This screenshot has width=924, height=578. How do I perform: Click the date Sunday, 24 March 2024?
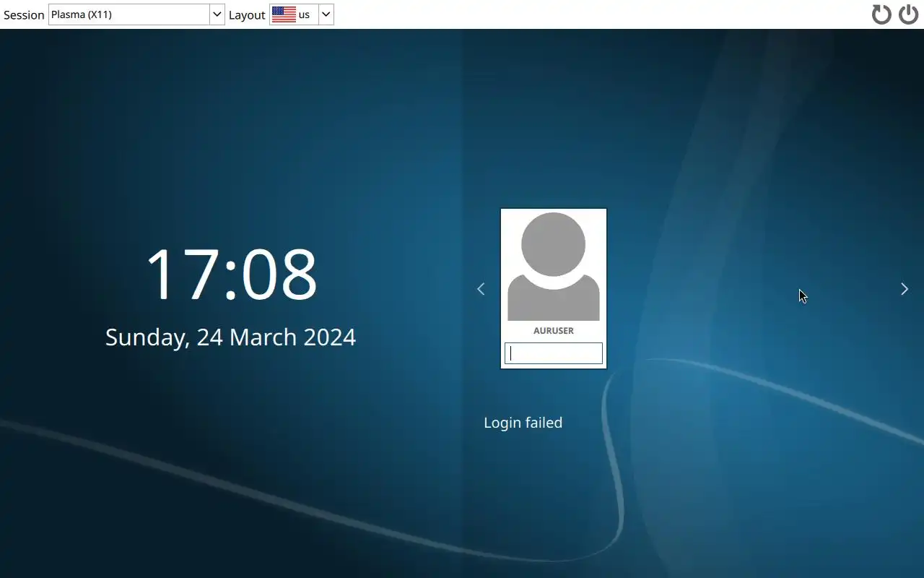[x=231, y=337]
